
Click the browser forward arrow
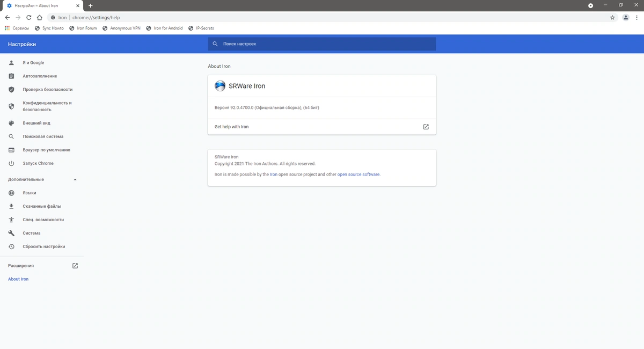coord(18,17)
